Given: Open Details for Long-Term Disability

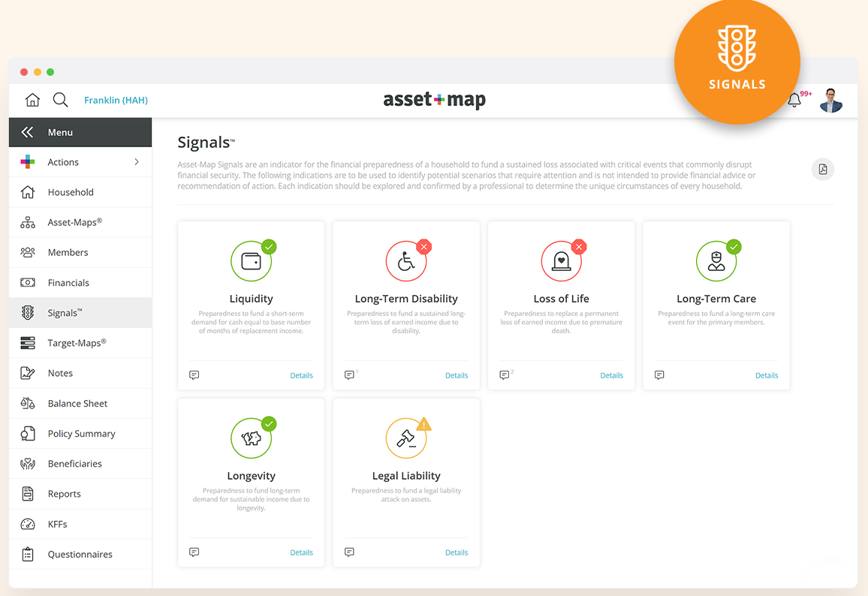Looking at the screenshot, I should point(457,375).
